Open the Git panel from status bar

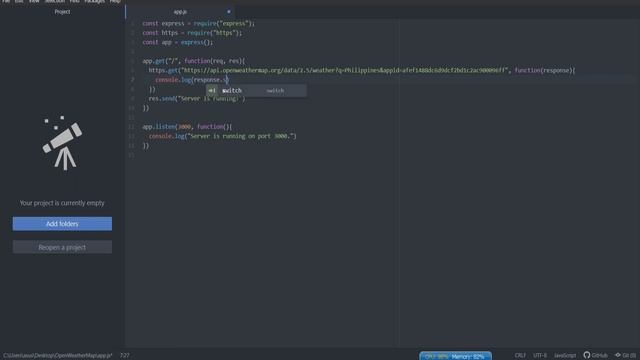[x=625, y=355]
